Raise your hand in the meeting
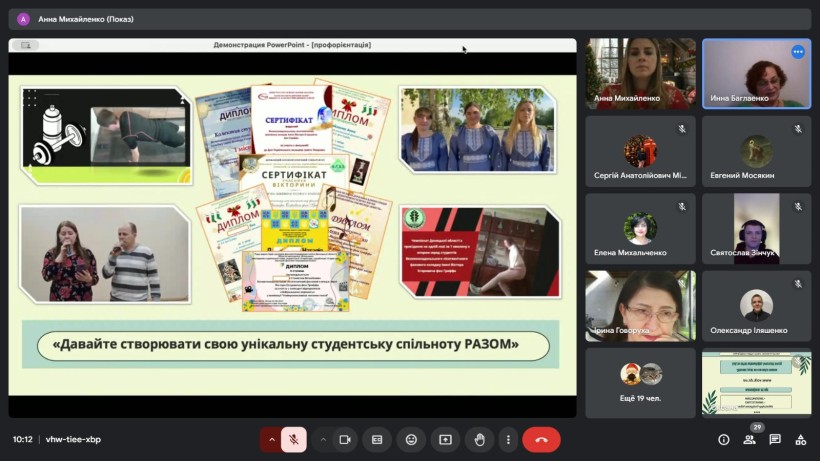Screen dimensions: 820x461 coord(479,439)
